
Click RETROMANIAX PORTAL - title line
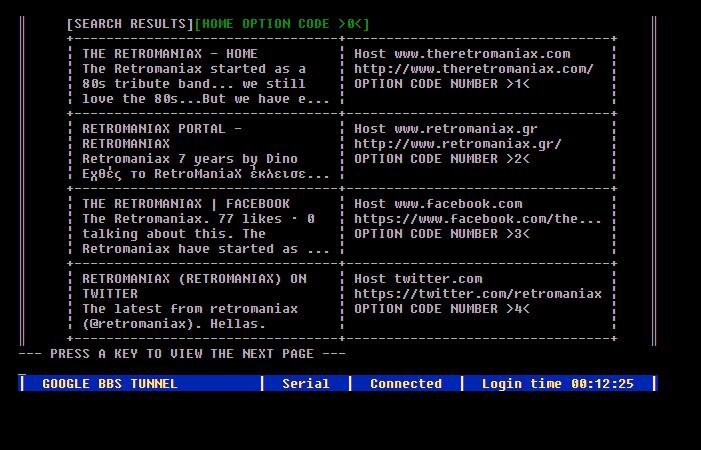pyautogui.click(x=162, y=129)
